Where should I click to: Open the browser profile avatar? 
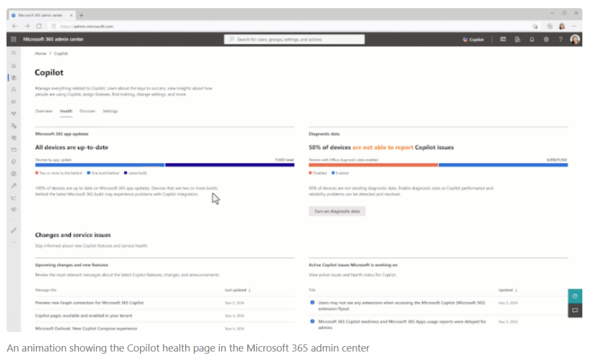(x=562, y=27)
